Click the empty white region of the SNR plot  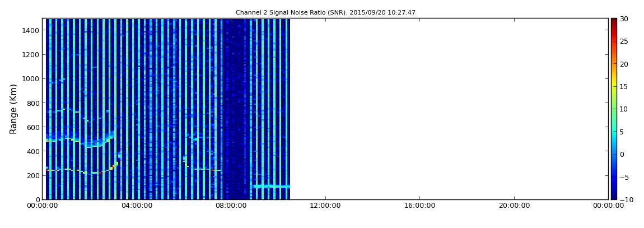click(449, 109)
